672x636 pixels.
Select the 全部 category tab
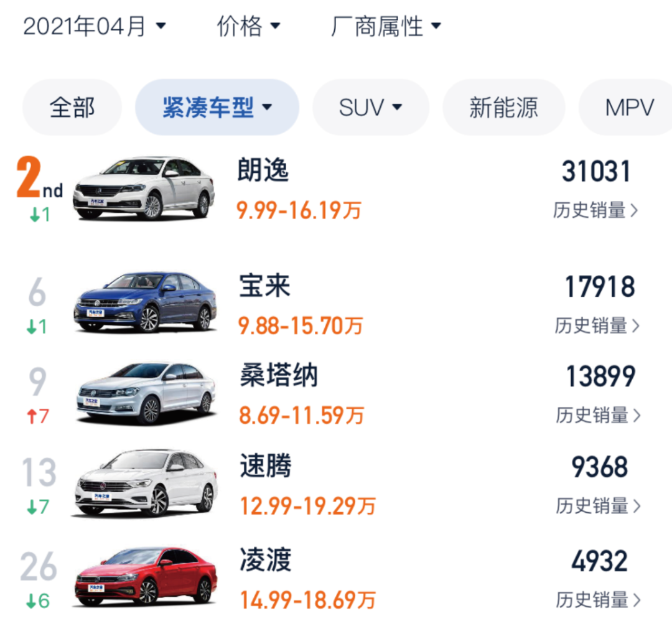[72, 108]
